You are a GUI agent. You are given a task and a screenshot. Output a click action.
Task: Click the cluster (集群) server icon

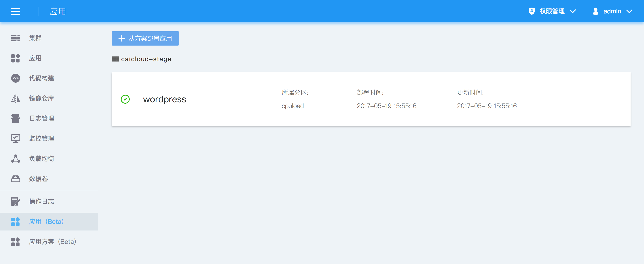pos(15,38)
